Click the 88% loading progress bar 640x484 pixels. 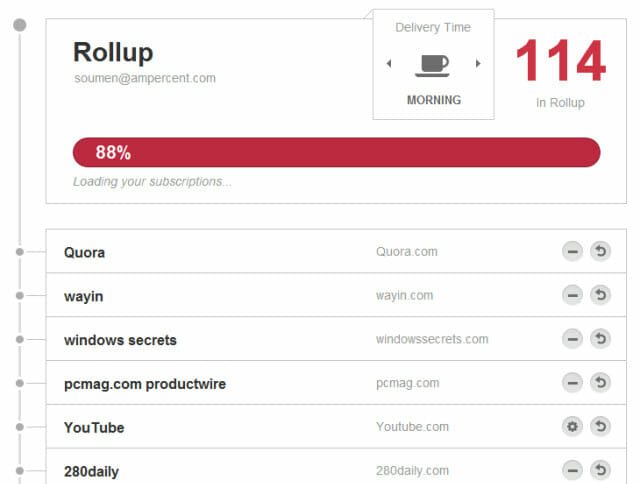pos(336,152)
